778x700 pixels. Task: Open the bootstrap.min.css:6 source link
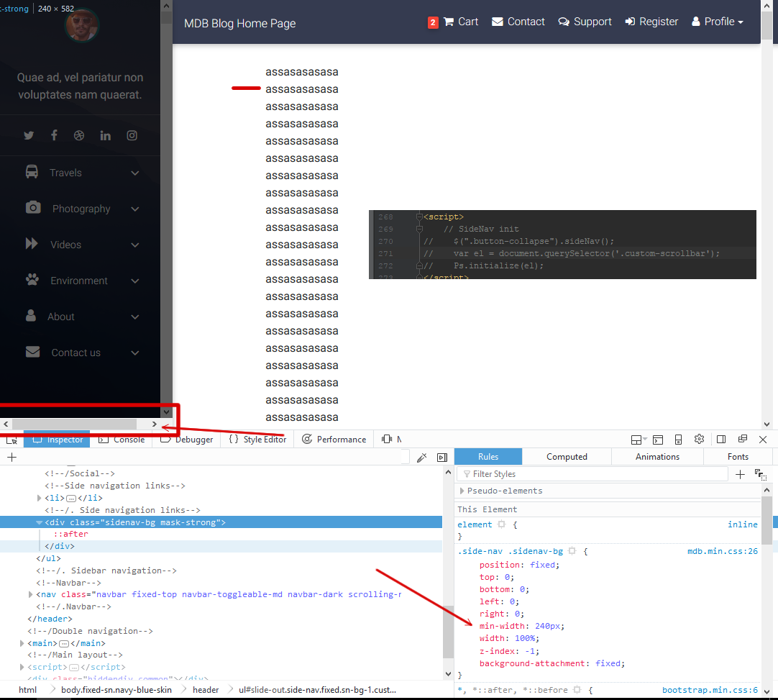[x=710, y=690]
